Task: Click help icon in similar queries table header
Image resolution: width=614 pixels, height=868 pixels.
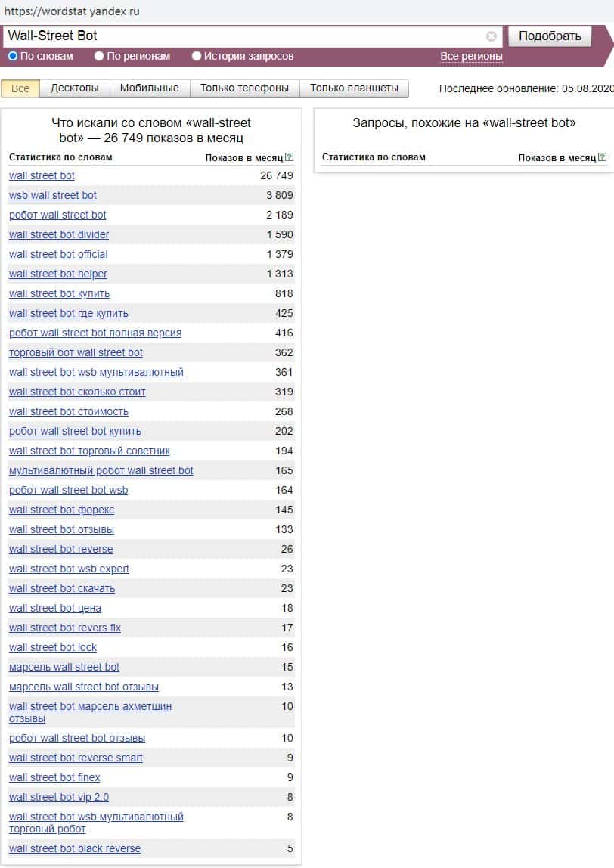Action: point(602,157)
